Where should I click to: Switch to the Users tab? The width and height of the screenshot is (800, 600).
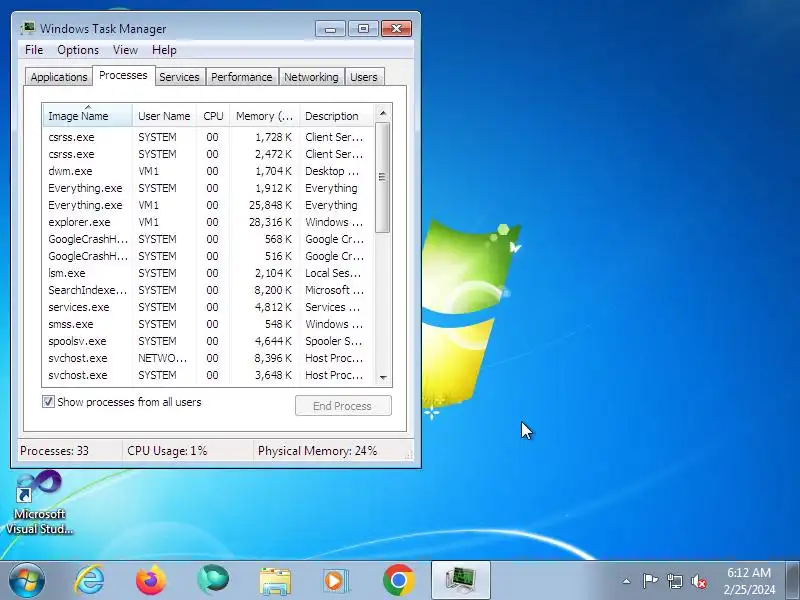[x=364, y=77]
